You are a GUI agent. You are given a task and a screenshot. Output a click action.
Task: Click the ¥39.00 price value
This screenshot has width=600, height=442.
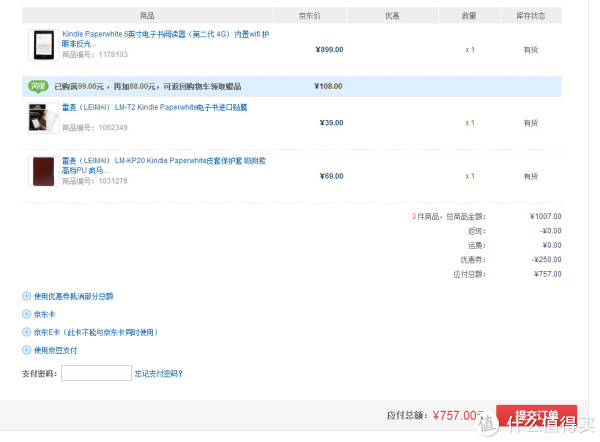331,122
